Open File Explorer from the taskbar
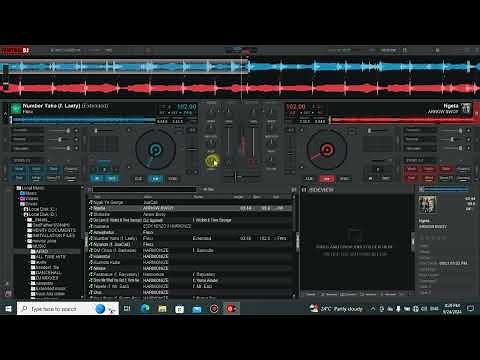 click(162, 309)
